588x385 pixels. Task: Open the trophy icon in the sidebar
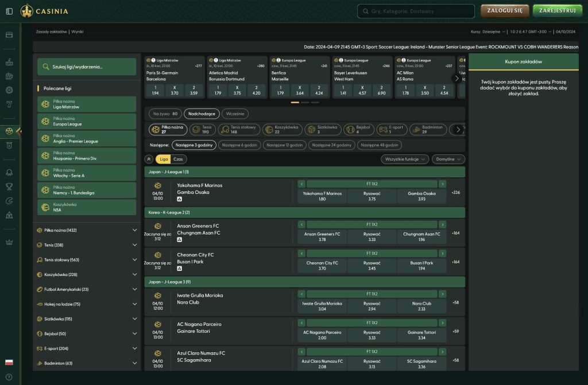pos(9,186)
